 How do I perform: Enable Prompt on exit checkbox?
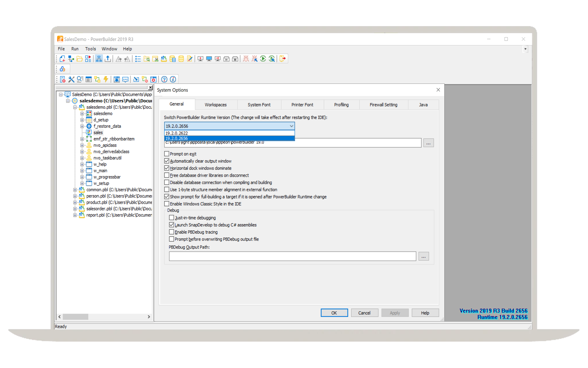167,154
